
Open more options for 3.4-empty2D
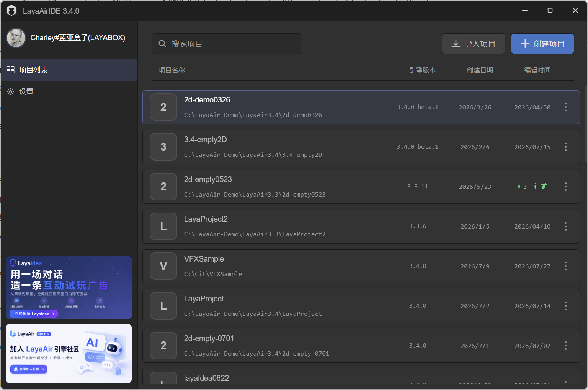pyautogui.click(x=566, y=147)
